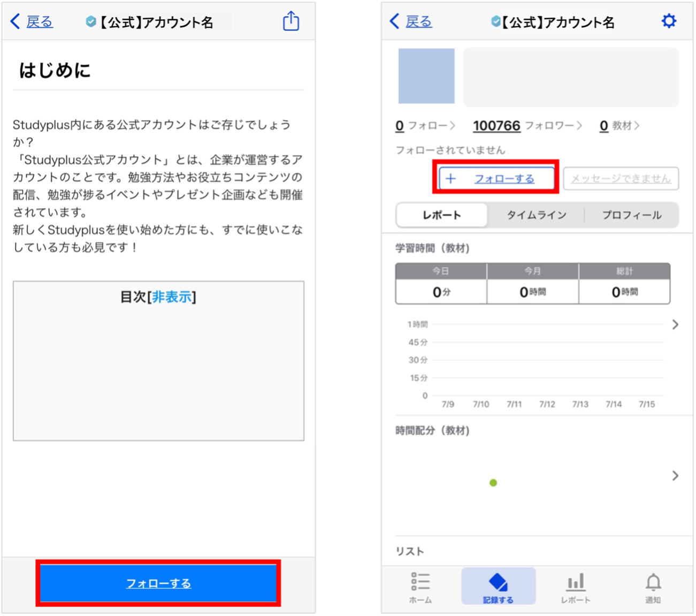This screenshot has width=696, height=616.
Task: Tap the 7/9 date on the chart axis
Action: (x=448, y=404)
